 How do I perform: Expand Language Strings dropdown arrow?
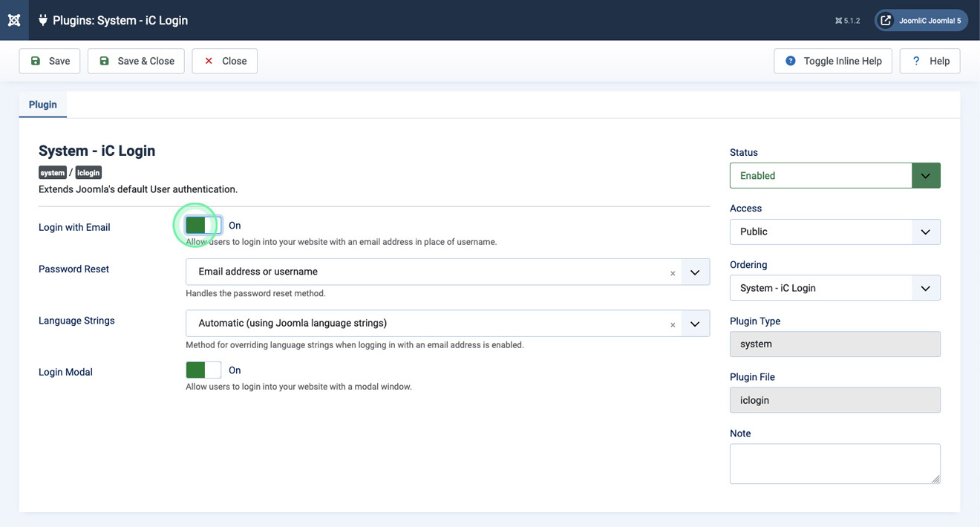point(695,324)
